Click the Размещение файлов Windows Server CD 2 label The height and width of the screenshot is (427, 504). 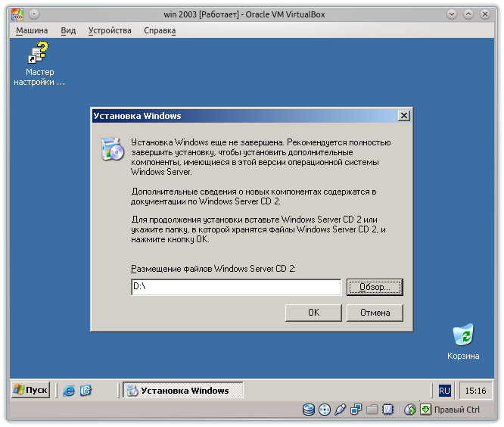pyautogui.click(x=213, y=269)
